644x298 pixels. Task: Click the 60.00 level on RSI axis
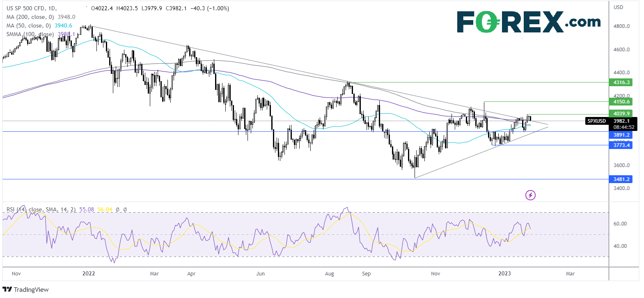(x=620, y=224)
